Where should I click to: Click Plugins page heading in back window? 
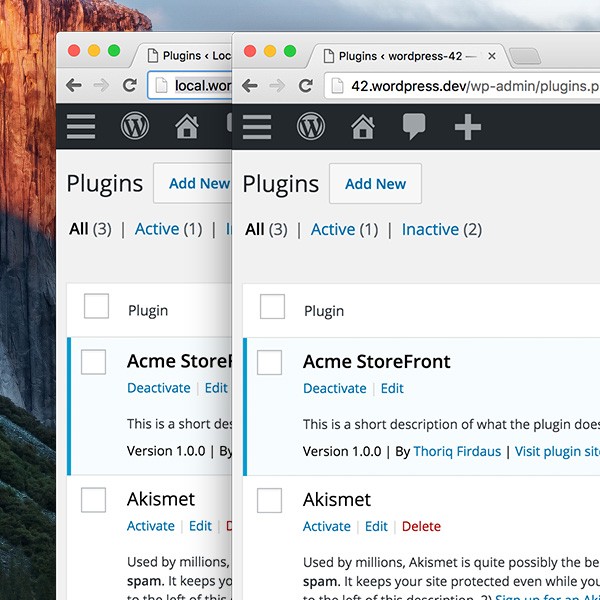pos(104,184)
